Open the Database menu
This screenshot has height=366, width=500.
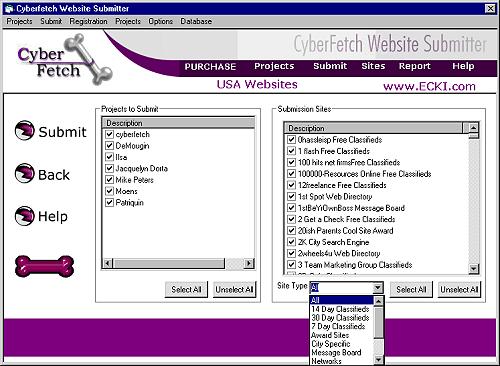pos(196,21)
